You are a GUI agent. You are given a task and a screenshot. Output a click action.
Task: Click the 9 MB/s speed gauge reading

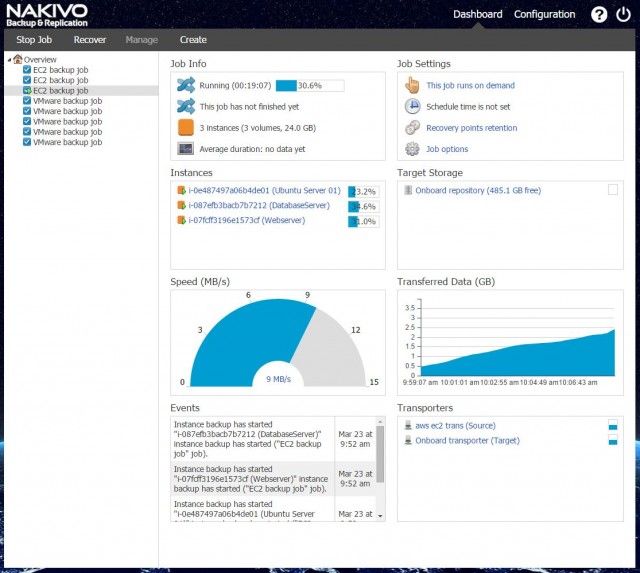click(x=278, y=379)
